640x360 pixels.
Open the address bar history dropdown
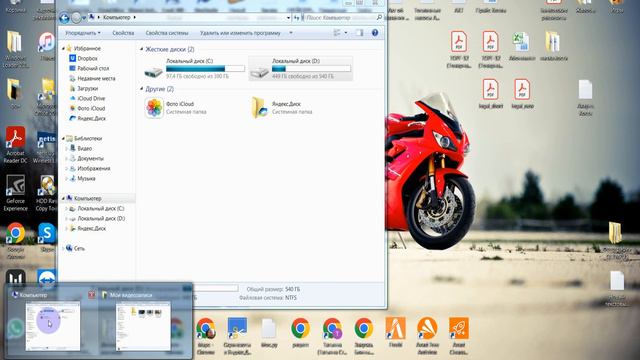point(288,18)
